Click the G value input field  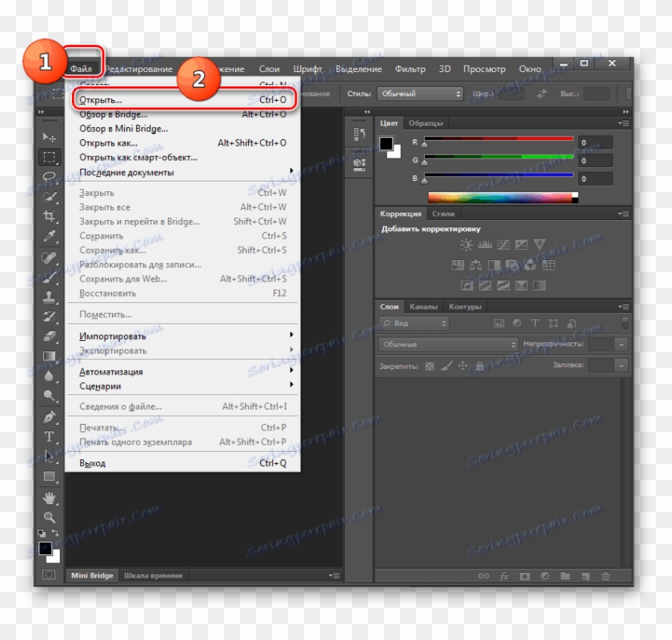point(595,161)
